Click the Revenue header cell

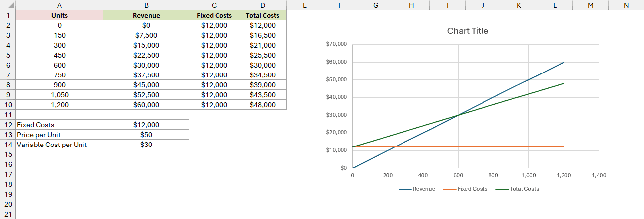[x=146, y=15]
